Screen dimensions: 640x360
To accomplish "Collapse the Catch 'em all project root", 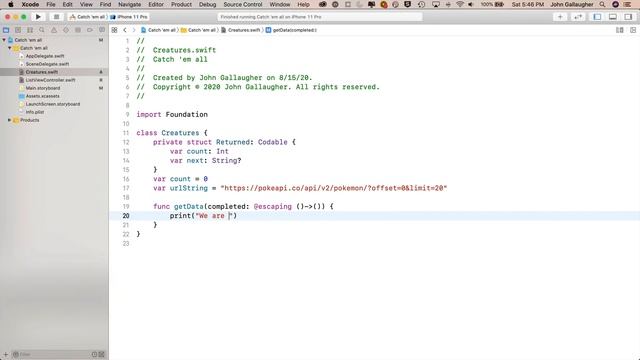I will coord(4,40).
